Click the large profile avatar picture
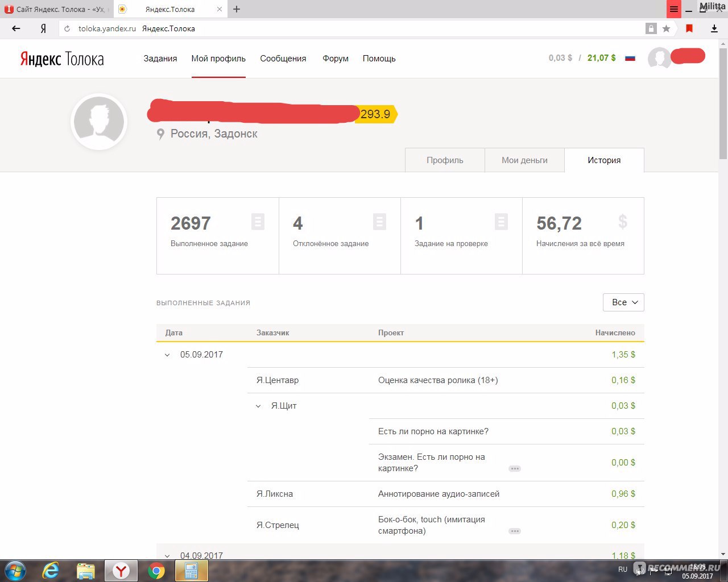Viewport: 728px width, 582px height. [x=99, y=122]
